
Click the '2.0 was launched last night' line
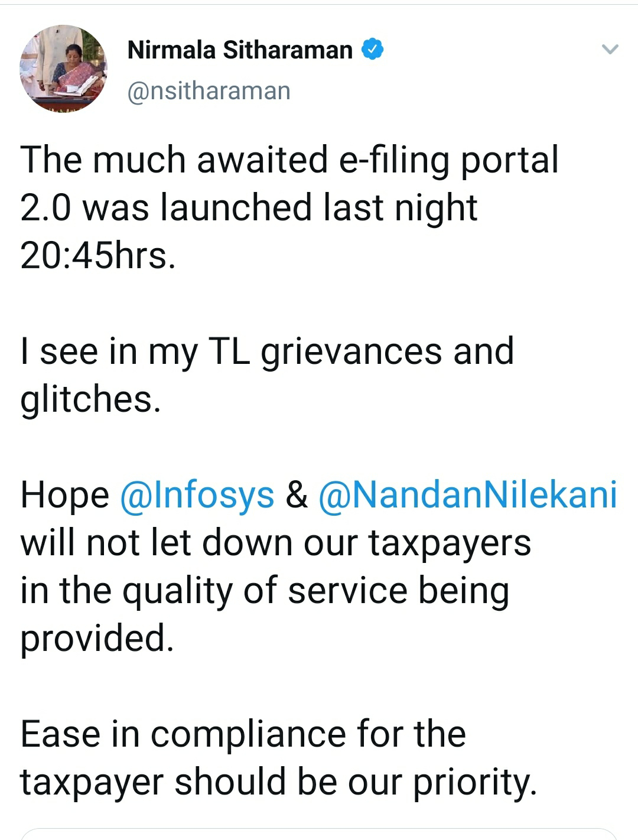(x=249, y=208)
